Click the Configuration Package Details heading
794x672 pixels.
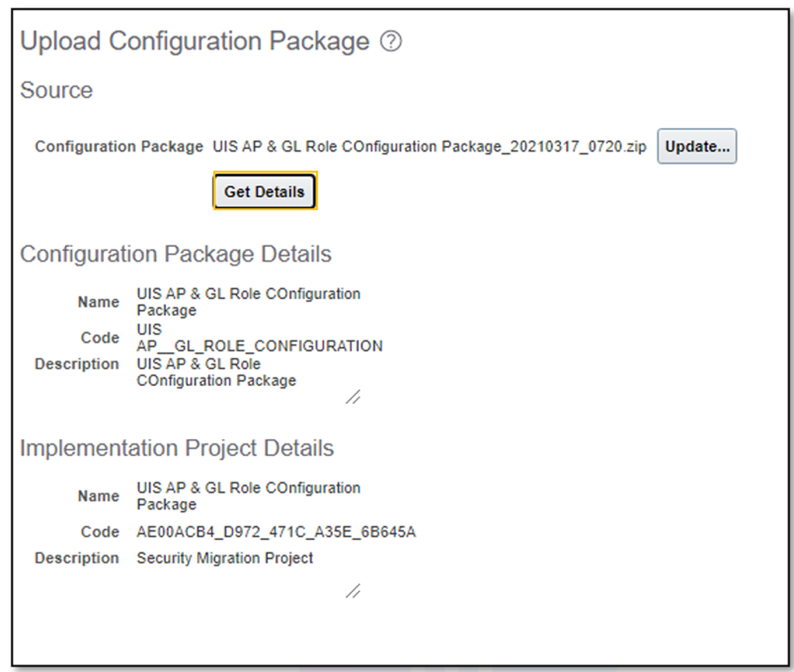(x=175, y=253)
